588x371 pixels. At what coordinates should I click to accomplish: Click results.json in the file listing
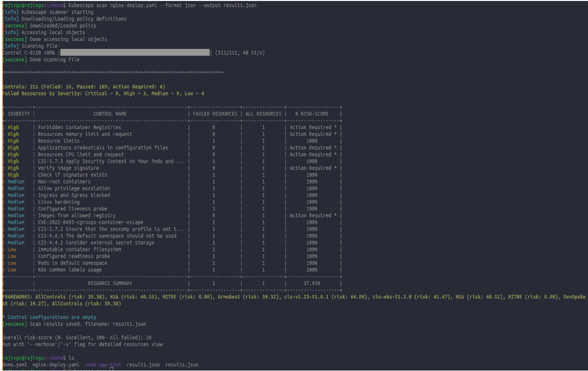coord(182,365)
